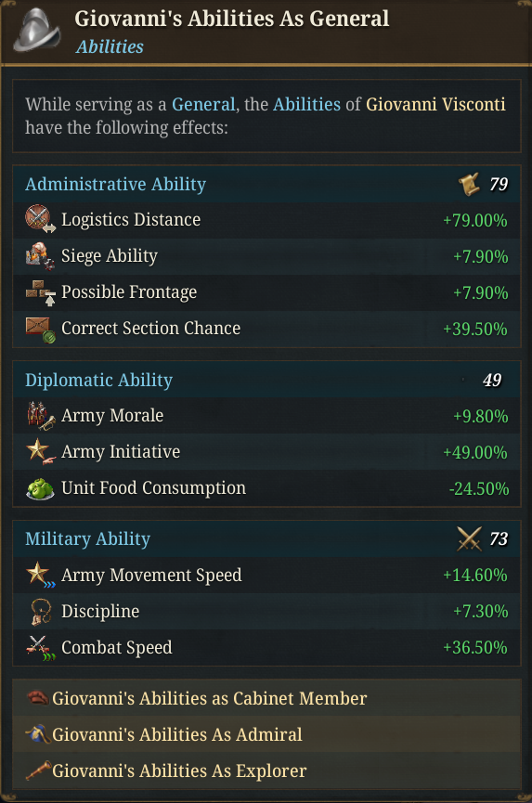Click the Siege Ability icon
The height and width of the screenshot is (803, 532).
pos(40,255)
